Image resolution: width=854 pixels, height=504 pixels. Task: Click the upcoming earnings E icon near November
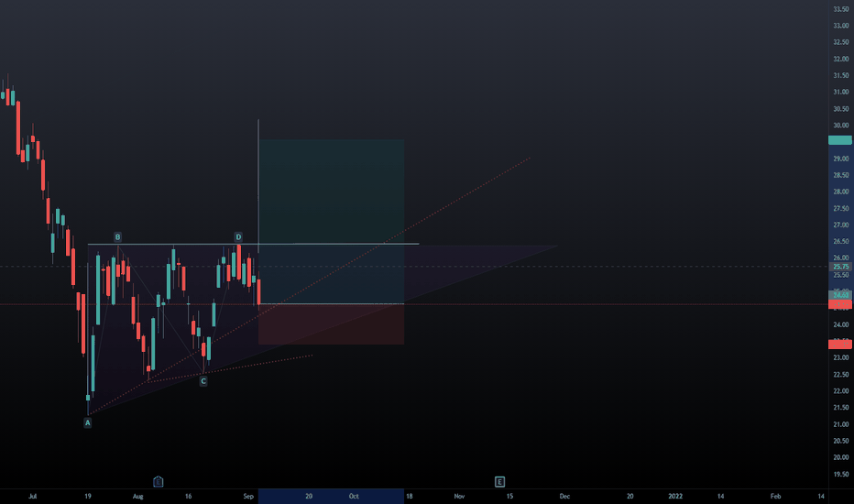pyautogui.click(x=499, y=482)
